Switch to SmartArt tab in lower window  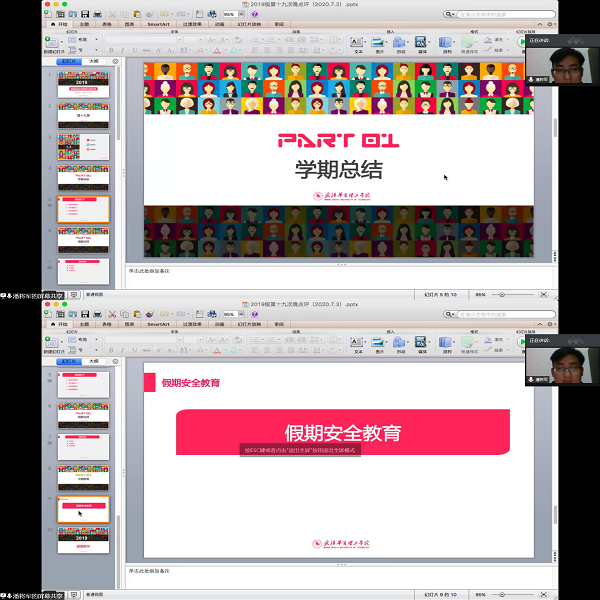coord(158,324)
